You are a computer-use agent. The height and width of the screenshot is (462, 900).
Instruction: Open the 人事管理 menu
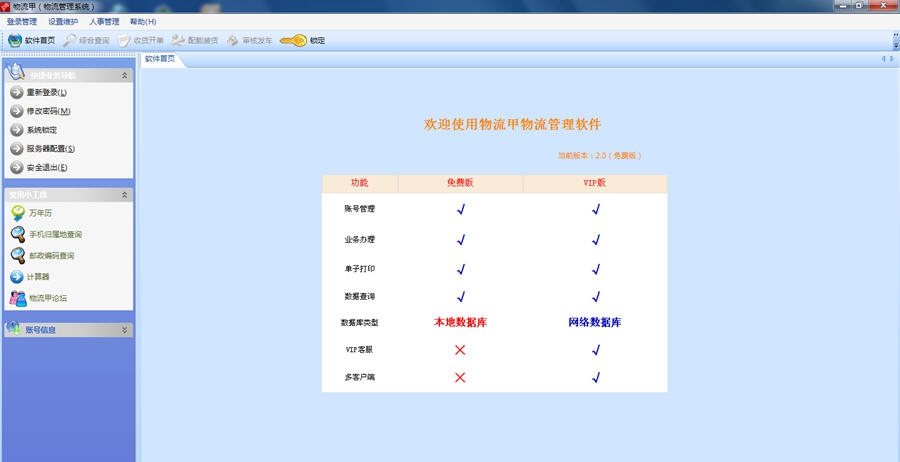104,22
